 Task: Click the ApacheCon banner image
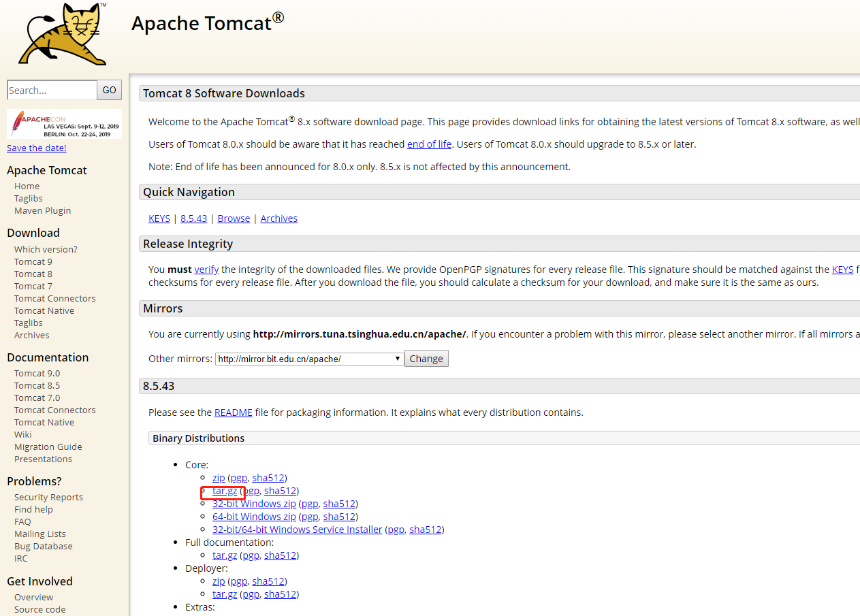point(65,124)
